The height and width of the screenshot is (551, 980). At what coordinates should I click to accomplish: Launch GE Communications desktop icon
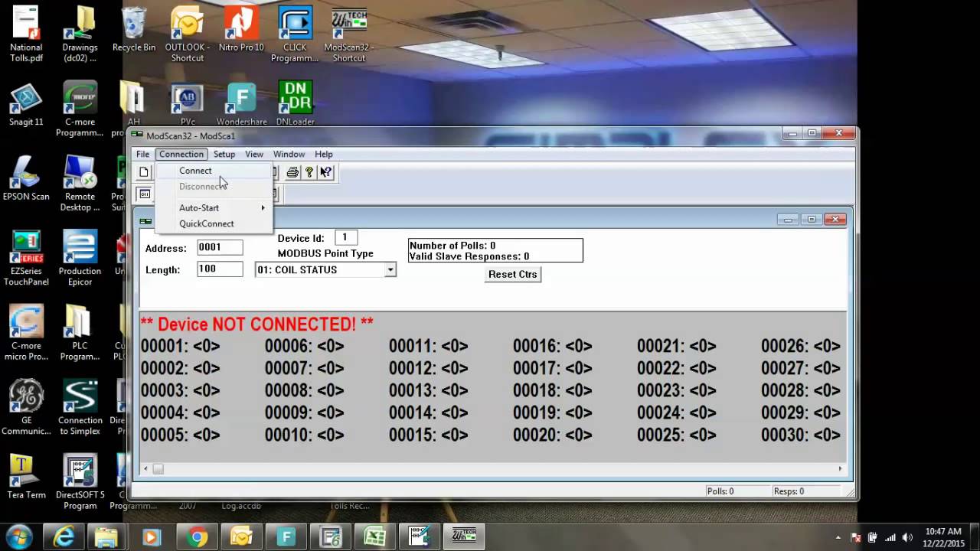[26, 407]
